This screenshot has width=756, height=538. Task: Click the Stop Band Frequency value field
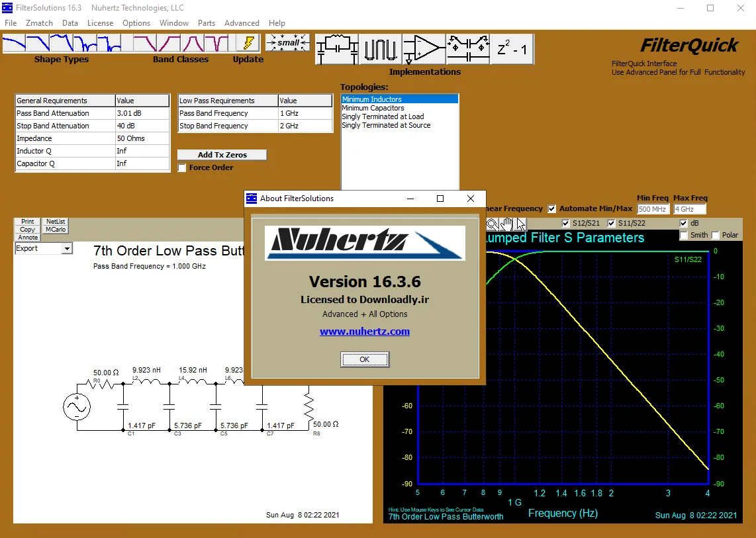coord(305,126)
